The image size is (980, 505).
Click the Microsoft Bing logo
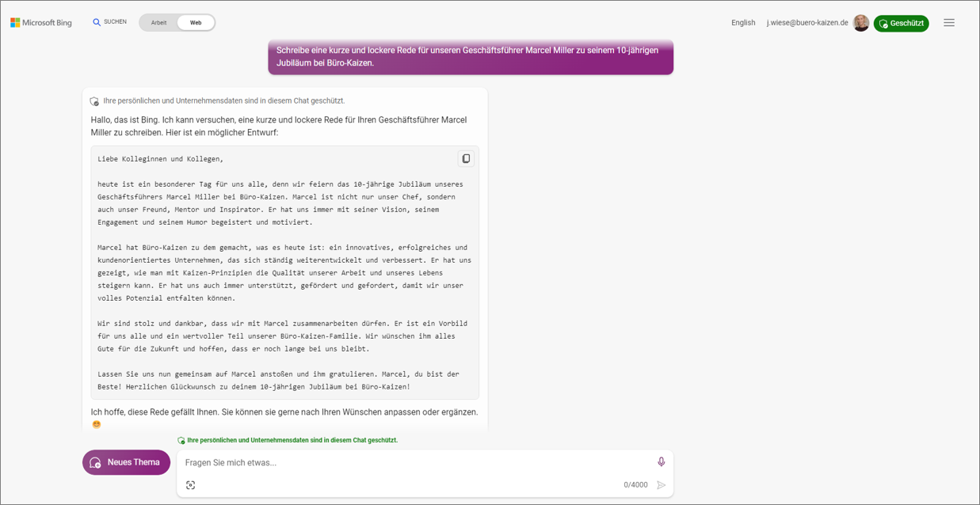tap(41, 23)
